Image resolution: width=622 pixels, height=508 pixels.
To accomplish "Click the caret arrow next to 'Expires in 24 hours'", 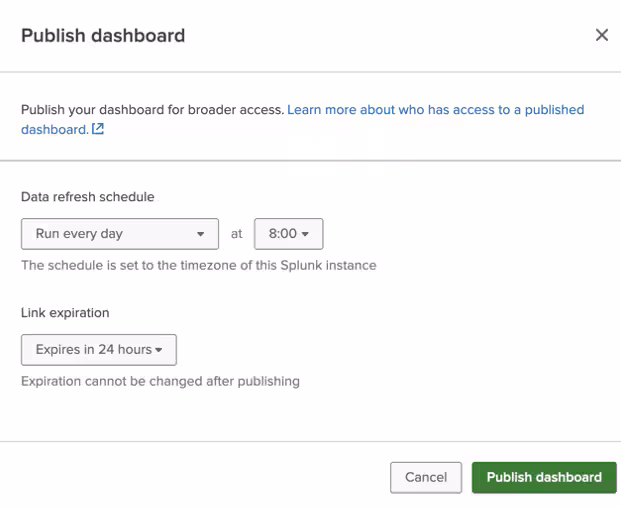I will tap(160, 350).
